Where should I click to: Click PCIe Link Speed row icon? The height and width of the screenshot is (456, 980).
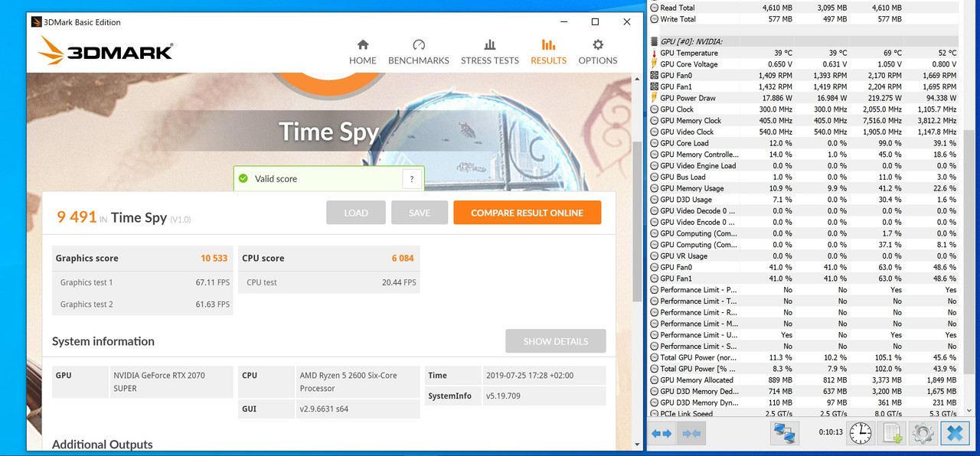pyautogui.click(x=654, y=414)
